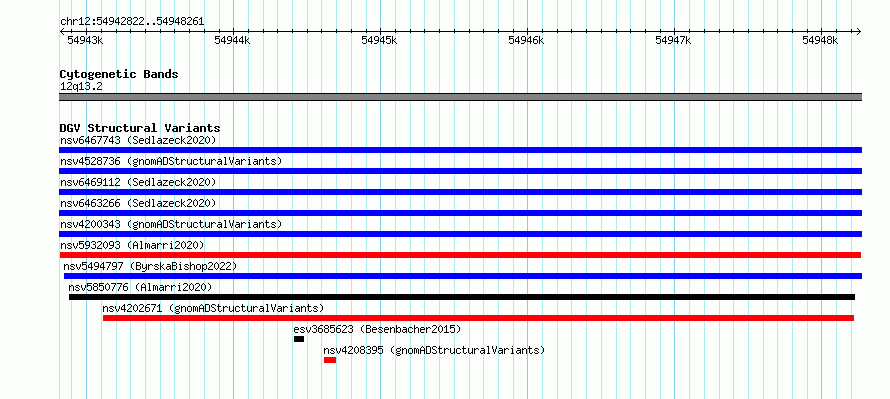The height and width of the screenshot is (399, 890).
Task: Click the 54946k ruler position
Action: click(526, 40)
